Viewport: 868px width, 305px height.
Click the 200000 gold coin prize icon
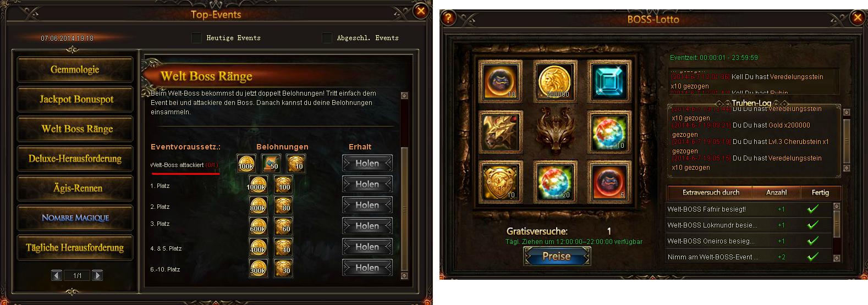point(555,81)
